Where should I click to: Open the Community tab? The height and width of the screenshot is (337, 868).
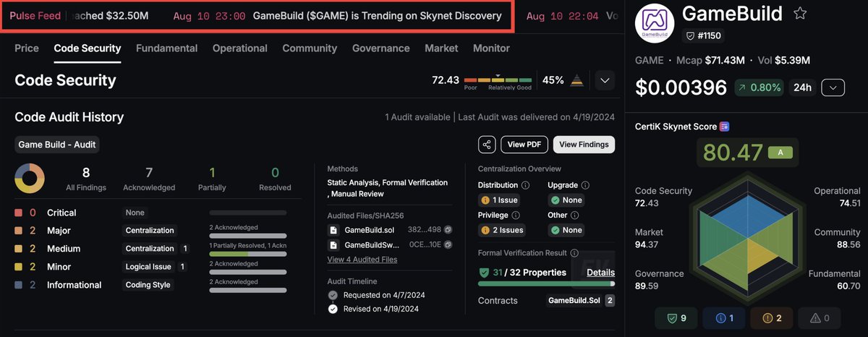click(310, 48)
